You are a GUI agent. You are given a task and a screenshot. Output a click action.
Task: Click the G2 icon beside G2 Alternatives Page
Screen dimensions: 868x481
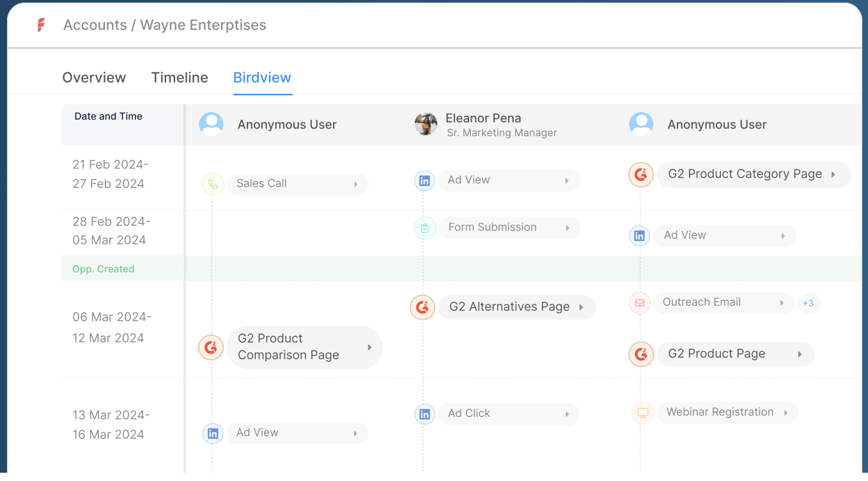pyautogui.click(x=422, y=307)
